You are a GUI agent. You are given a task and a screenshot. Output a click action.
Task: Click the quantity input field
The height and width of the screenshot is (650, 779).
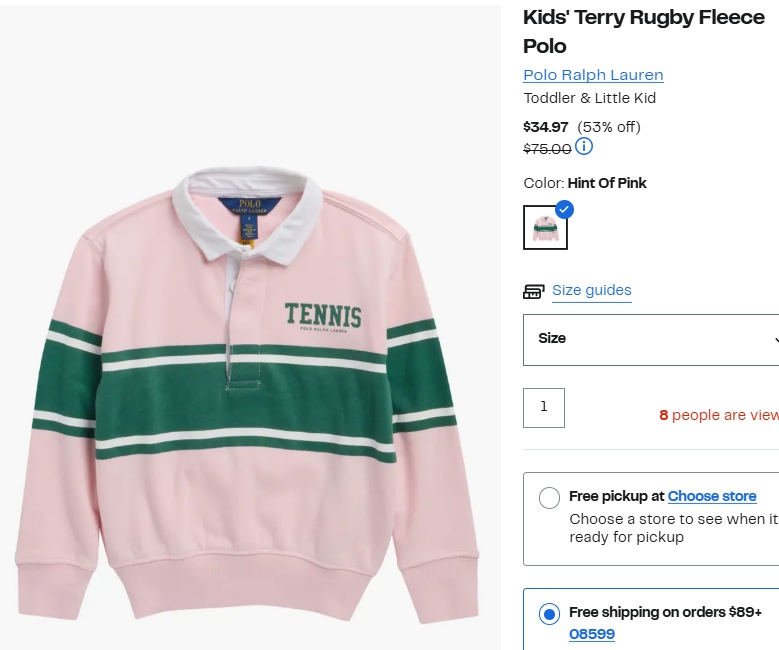(x=544, y=408)
